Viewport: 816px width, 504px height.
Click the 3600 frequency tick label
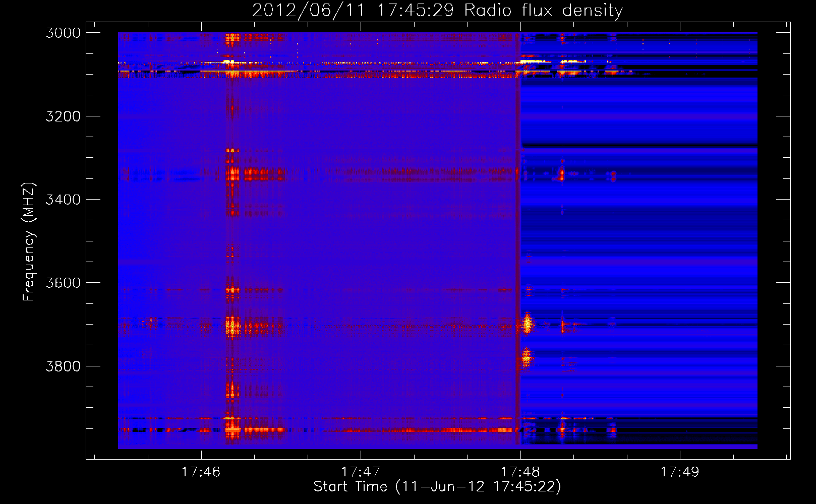63,283
